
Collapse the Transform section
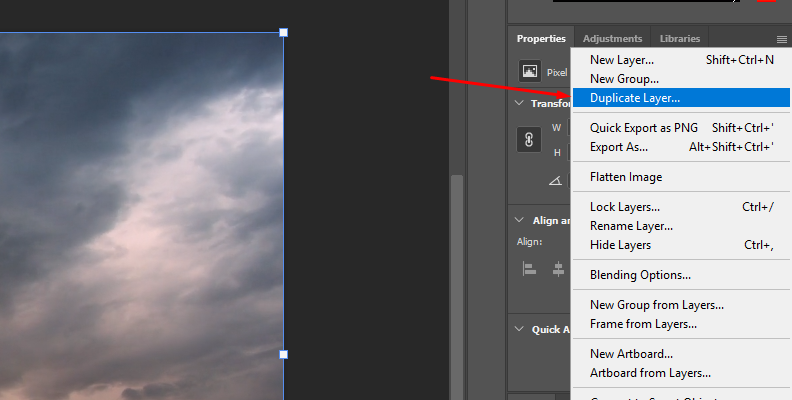519,103
